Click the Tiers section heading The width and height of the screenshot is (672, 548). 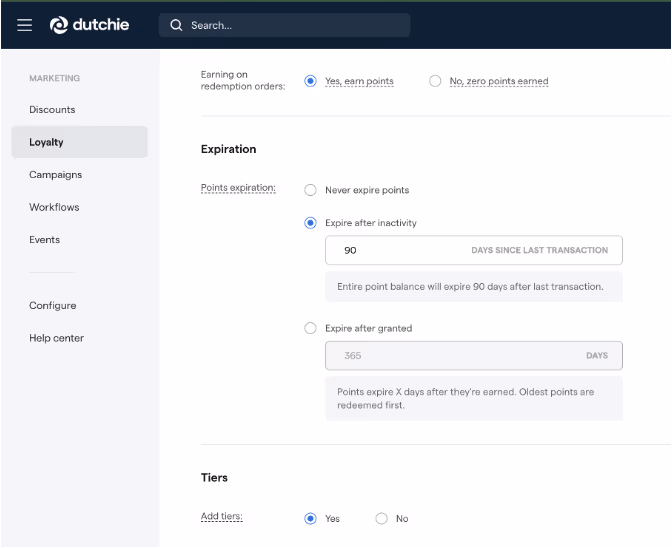point(214,478)
